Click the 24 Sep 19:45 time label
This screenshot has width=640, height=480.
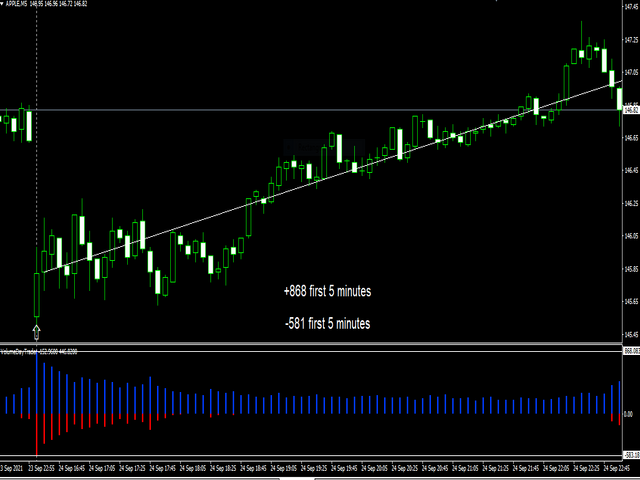coord(344,468)
